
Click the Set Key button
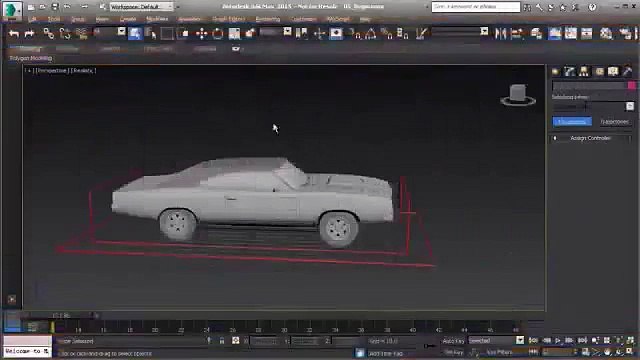pos(453,352)
